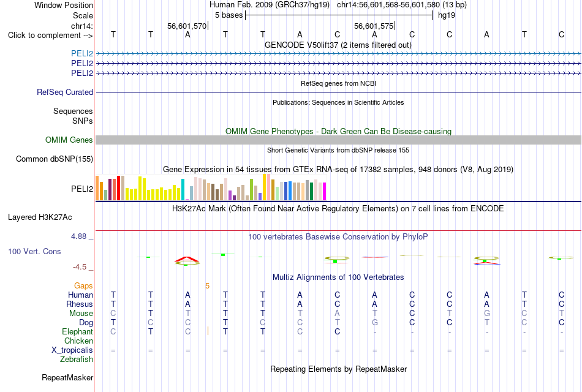
Task: Open the PhyloP Basewise Conservation title
Action: click(x=338, y=237)
